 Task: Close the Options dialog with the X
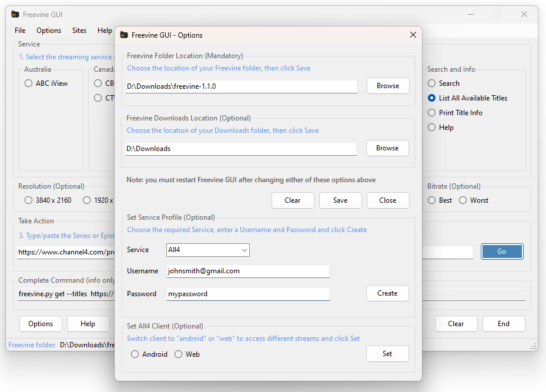pos(412,35)
